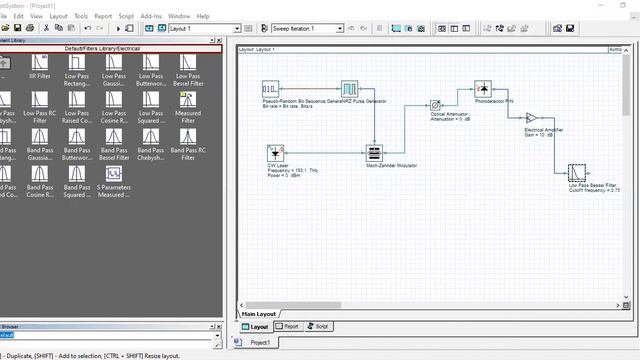This screenshot has height=360, width=640.
Task: Close the Component Library panel
Action: pos(219,40)
